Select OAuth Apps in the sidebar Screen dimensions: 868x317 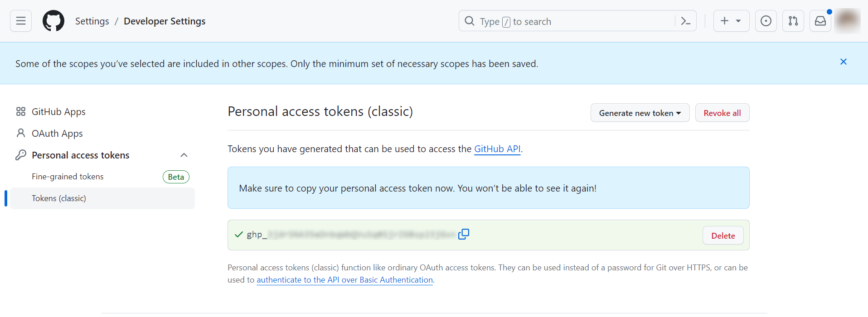57,134
